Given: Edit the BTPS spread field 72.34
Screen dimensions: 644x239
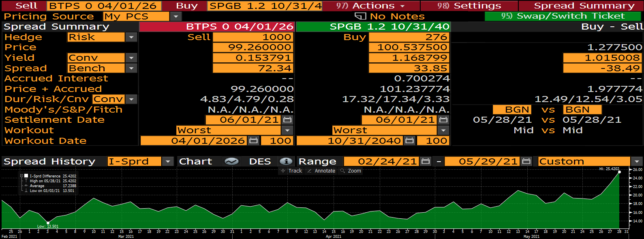Looking at the screenshot, I should pos(252,68).
